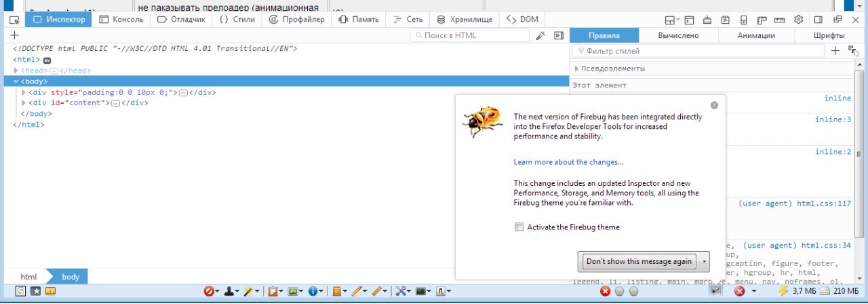Open the Хранилище tab

[x=465, y=20]
